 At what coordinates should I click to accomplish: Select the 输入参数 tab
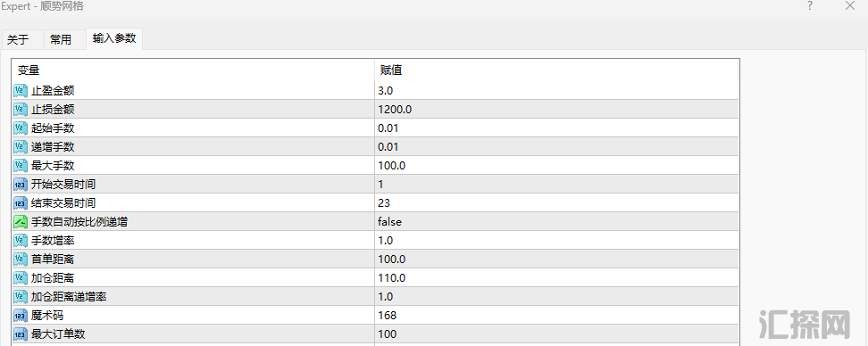point(114,38)
